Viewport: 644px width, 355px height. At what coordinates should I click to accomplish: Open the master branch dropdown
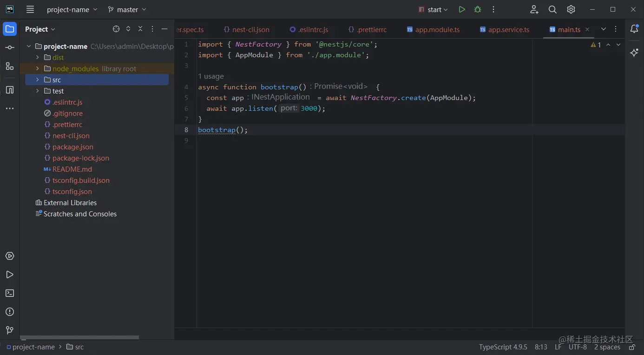tap(127, 9)
